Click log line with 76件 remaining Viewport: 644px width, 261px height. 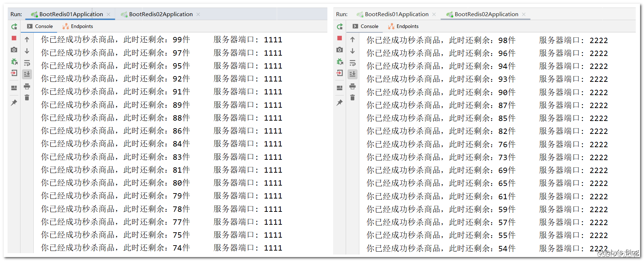tap(487, 144)
